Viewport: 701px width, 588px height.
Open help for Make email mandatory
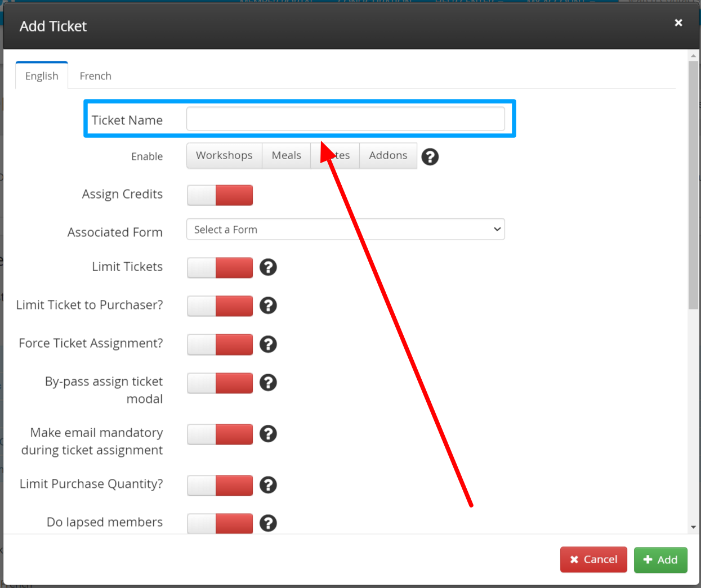pyautogui.click(x=268, y=434)
